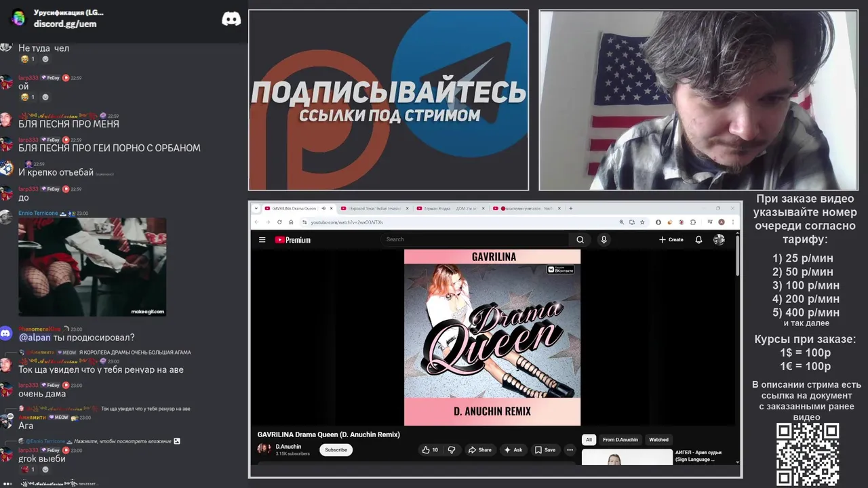
Task: Like the video with thumbs up
Action: point(430,449)
